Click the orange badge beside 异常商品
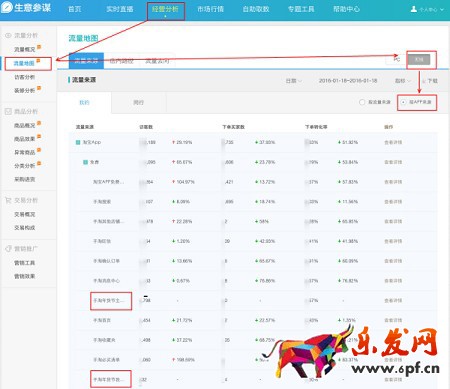This screenshot has height=389, width=450. pyautogui.click(x=39, y=150)
